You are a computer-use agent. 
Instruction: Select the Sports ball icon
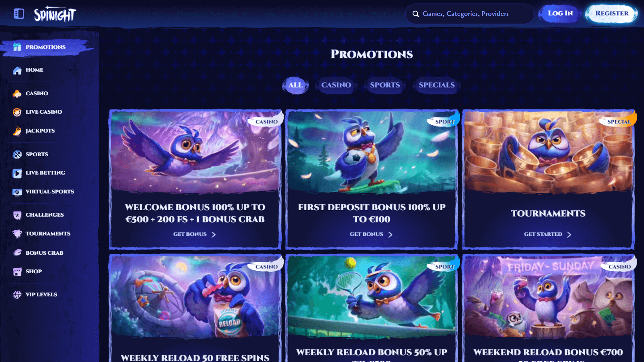[x=17, y=154]
